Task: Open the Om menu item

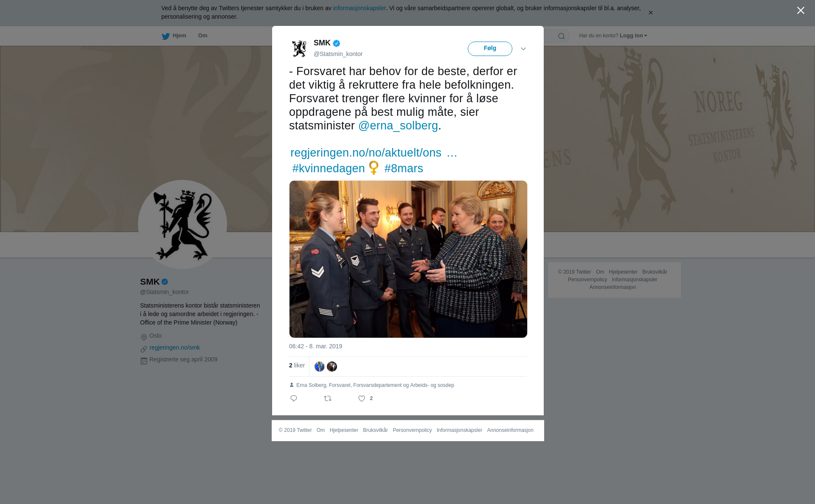Action: [202, 36]
